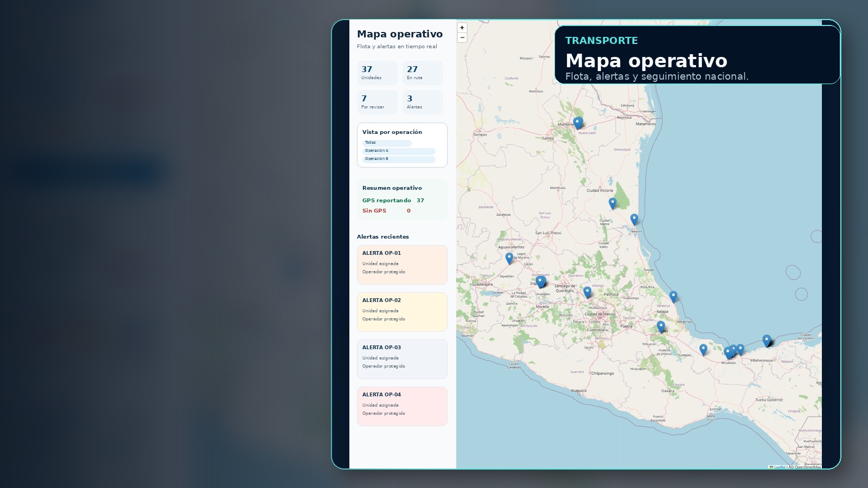Image resolution: width=868 pixels, height=488 pixels.
Task: Click the 37 Unidades stat card
Action: (377, 73)
